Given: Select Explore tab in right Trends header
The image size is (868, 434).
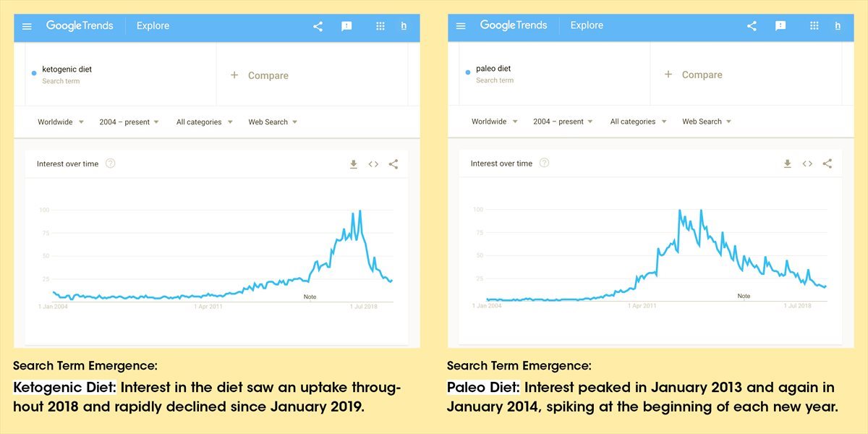Looking at the screenshot, I should click(587, 25).
